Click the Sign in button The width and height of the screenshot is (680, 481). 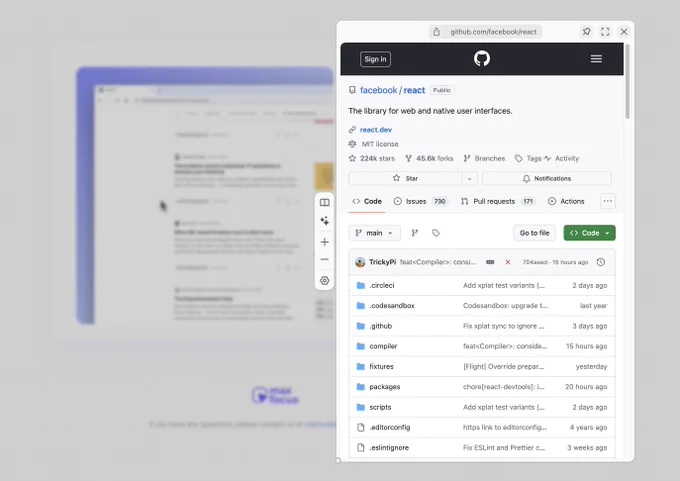click(x=375, y=59)
